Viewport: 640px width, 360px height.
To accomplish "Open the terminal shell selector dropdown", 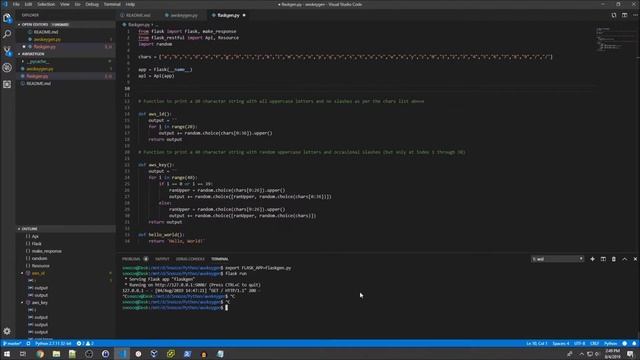I will (x=557, y=259).
